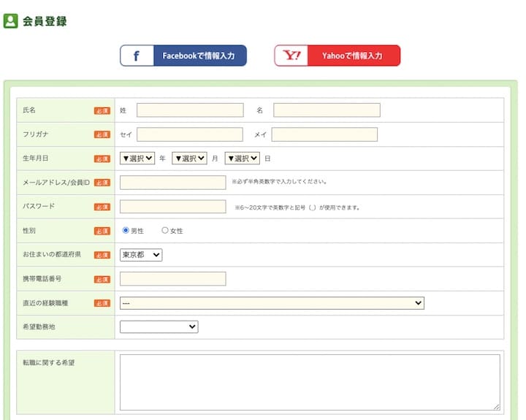This screenshot has height=420, width=526.
Task: Focus the 姓 last name field
Action: 190,110
